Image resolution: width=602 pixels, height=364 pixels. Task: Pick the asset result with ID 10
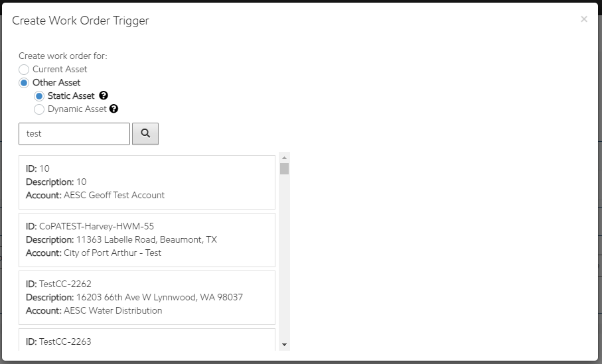[147, 182]
